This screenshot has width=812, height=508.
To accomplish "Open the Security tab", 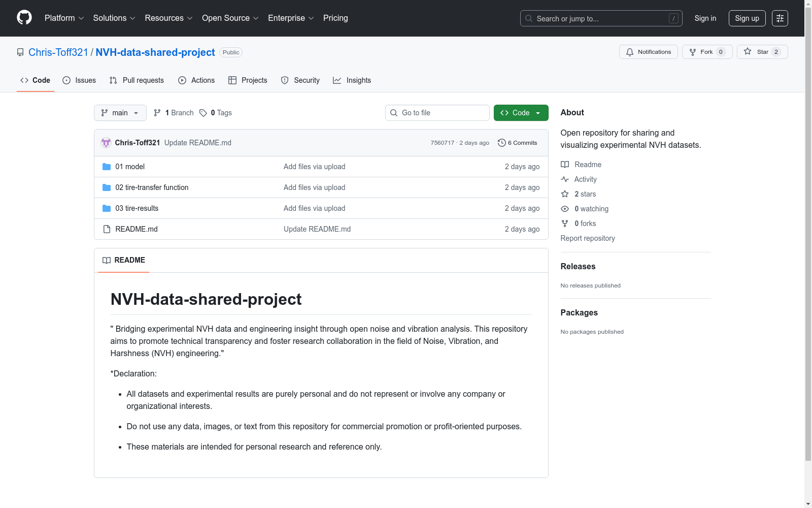I will point(300,80).
